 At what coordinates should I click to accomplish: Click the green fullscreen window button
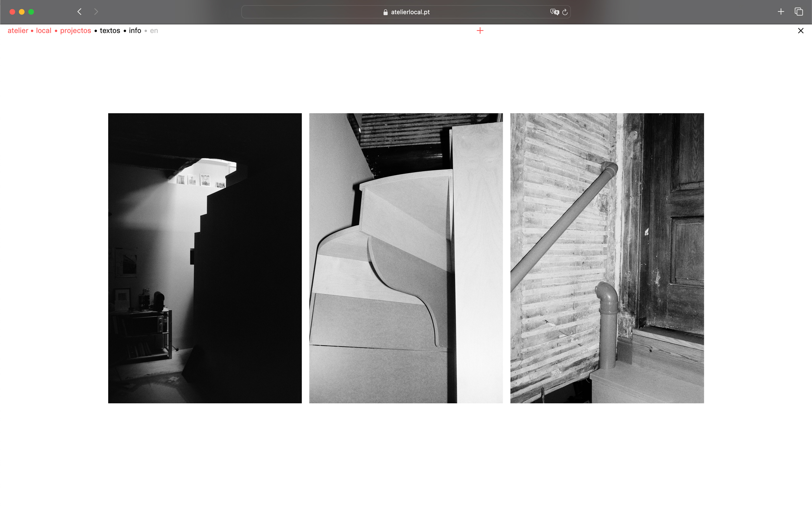coord(31,12)
